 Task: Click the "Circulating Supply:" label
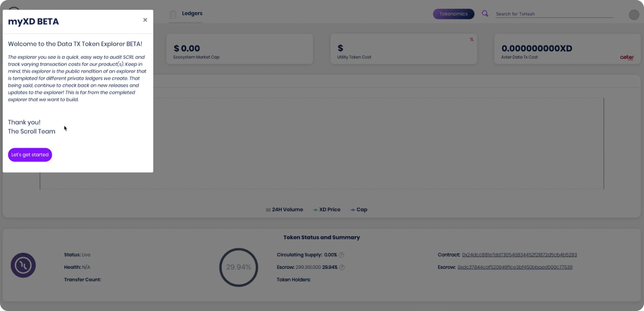pos(300,255)
